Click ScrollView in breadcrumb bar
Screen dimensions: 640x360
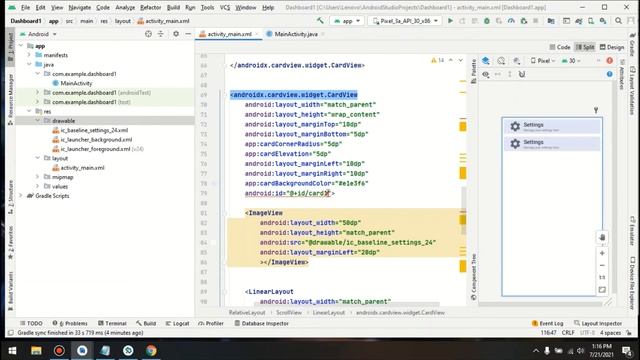coord(289,313)
